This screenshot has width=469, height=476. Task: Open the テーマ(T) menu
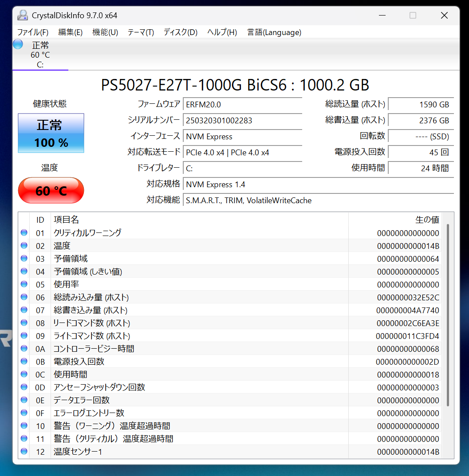coord(141,32)
